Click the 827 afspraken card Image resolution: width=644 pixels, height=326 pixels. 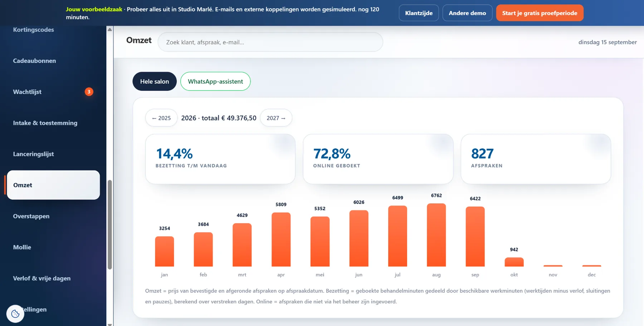pyautogui.click(x=536, y=159)
